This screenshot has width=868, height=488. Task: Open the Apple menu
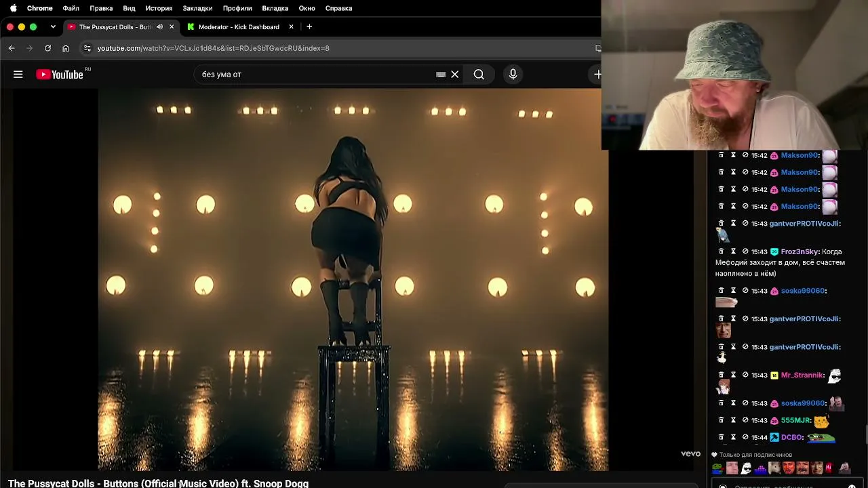(13, 8)
